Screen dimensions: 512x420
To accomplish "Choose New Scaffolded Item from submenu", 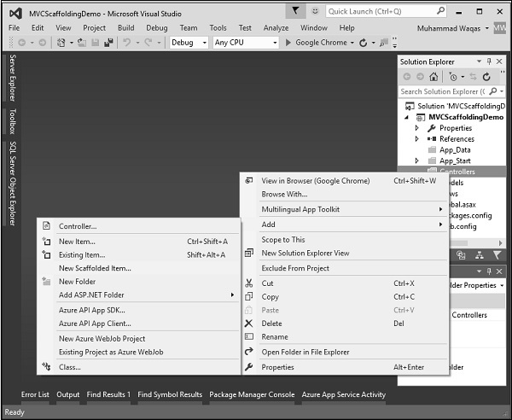I will pyautogui.click(x=95, y=268).
